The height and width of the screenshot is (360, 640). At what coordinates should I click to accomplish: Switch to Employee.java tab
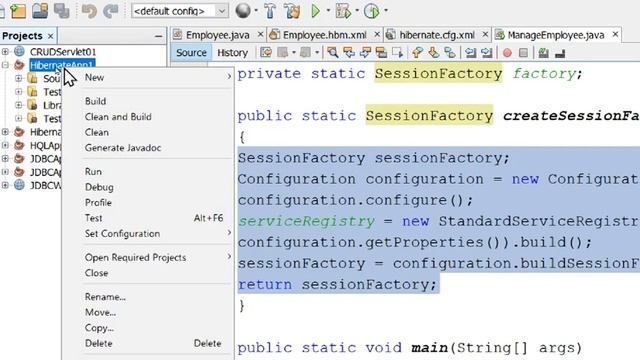coord(218,35)
